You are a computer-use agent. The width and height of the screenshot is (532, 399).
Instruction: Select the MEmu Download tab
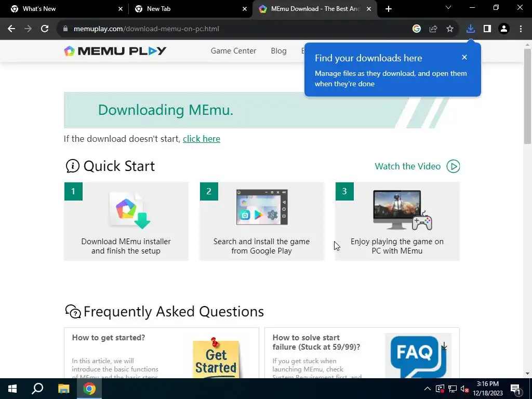(315, 9)
